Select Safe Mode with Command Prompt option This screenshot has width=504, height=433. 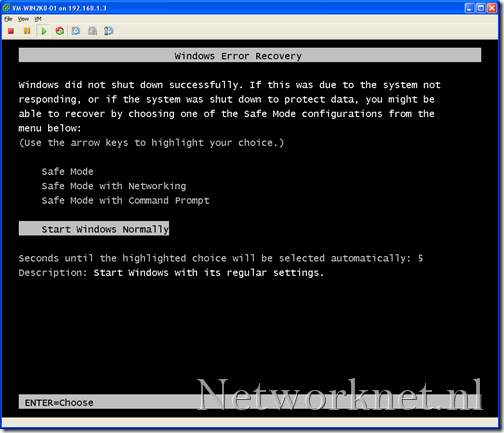(125, 201)
